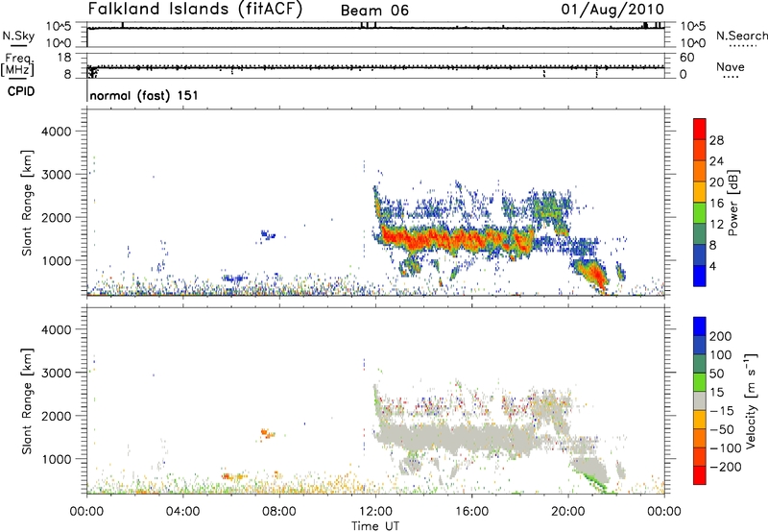
Task: Click the '-15' label on the velocity colorbar
Action: click(721, 411)
